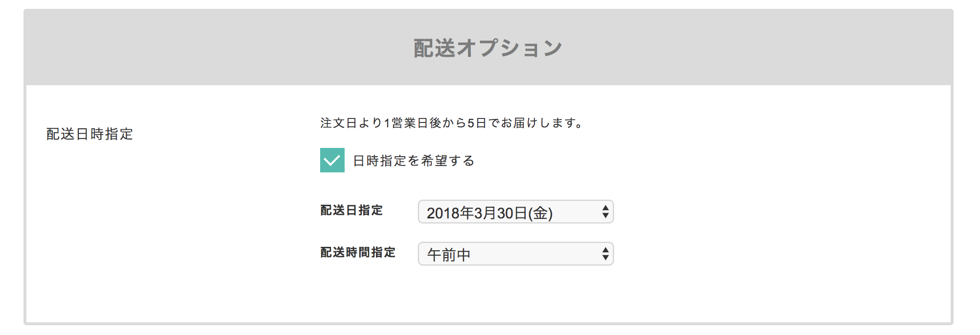Click inside the date selection combo box
Screen dimensions: 980x335
click(490, 212)
